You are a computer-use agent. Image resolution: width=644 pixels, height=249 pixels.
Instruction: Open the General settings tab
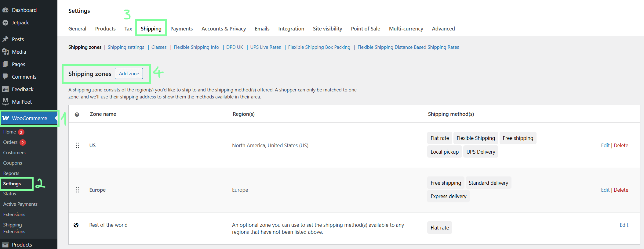pyautogui.click(x=77, y=29)
